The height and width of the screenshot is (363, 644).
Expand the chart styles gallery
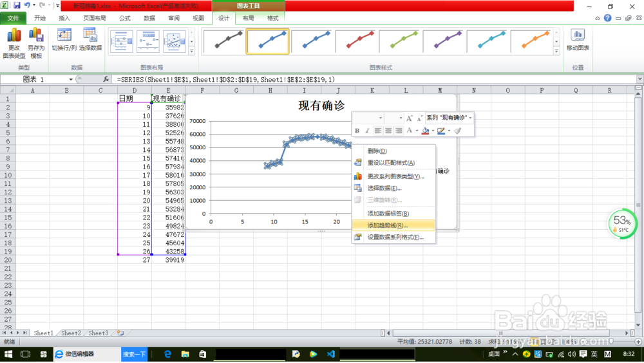click(556, 51)
